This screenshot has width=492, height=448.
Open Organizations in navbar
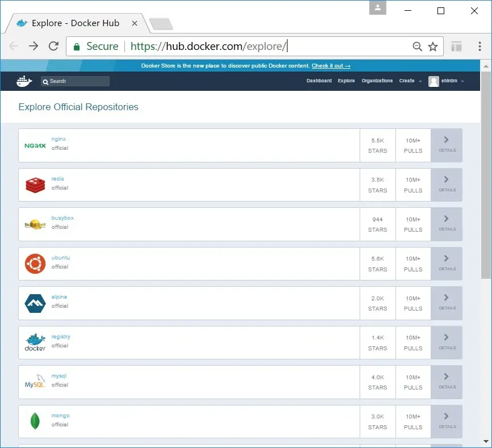(x=377, y=81)
